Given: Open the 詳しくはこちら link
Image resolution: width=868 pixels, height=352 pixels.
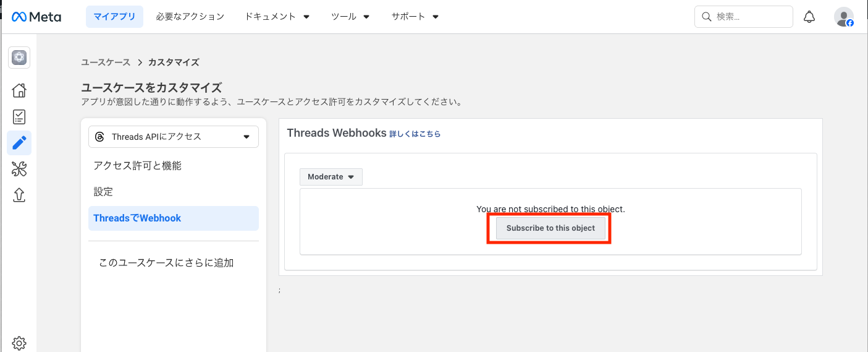Looking at the screenshot, I should [x=415, y=134].
